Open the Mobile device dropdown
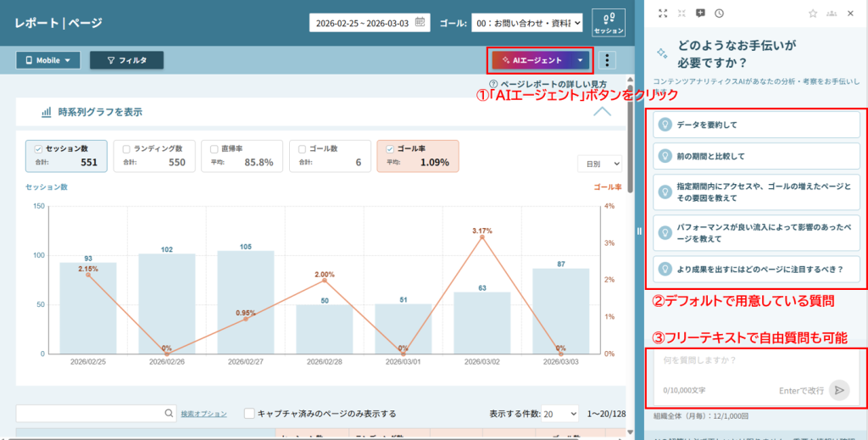Image resolution: width=868 pixels, height=440 pixels. pos(48,60)
